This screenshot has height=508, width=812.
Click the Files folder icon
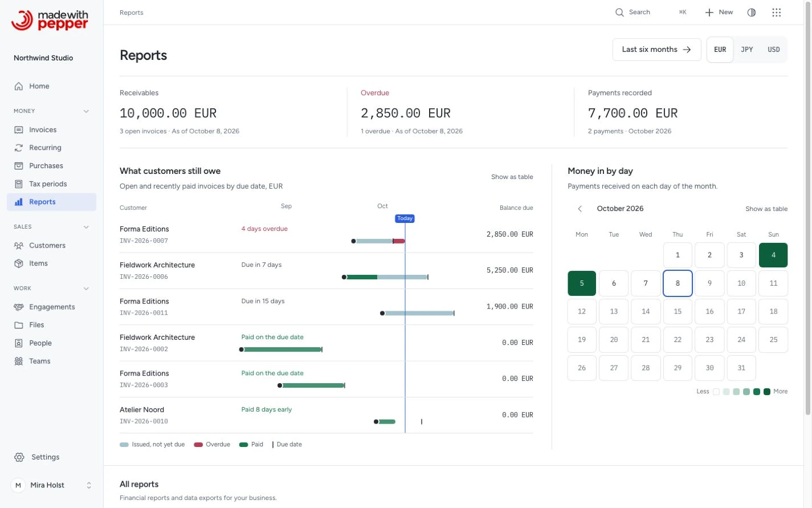[x=19, y=325]
